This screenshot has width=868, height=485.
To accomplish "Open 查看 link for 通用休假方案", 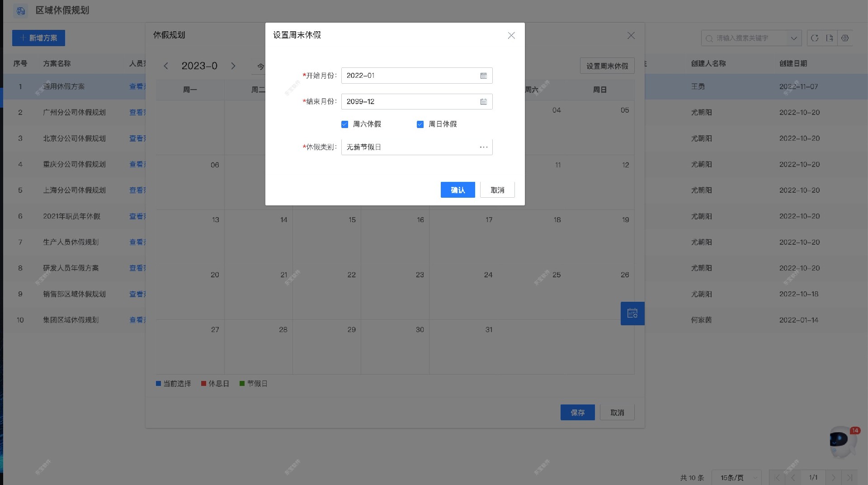I will (x=137, y=86).
